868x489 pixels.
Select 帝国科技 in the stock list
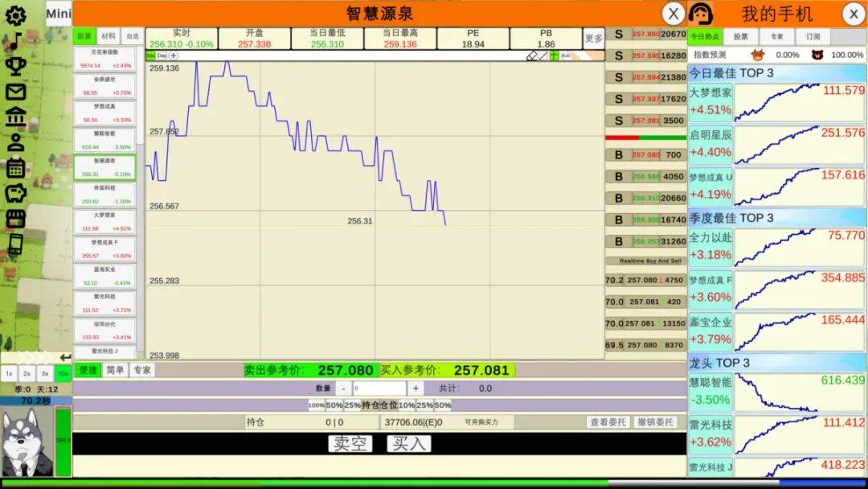(104, 195)
